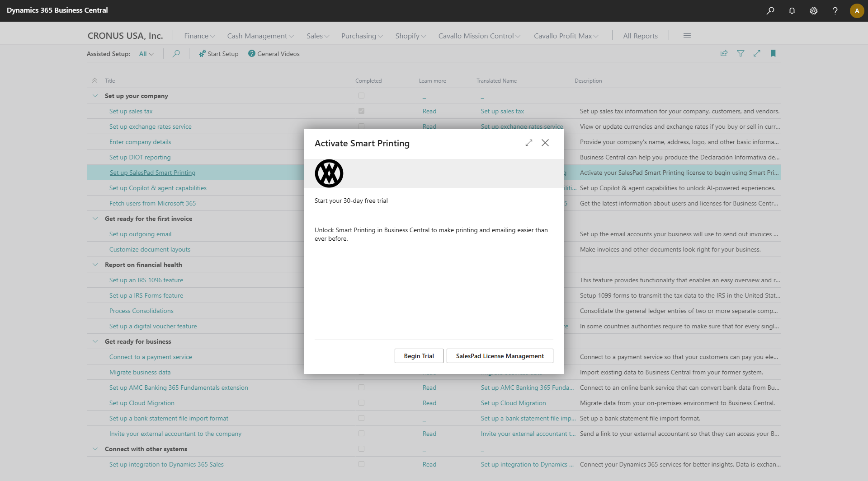Open the filter pane funnel icon
868x481 pixels.
[x=741, y=53]
